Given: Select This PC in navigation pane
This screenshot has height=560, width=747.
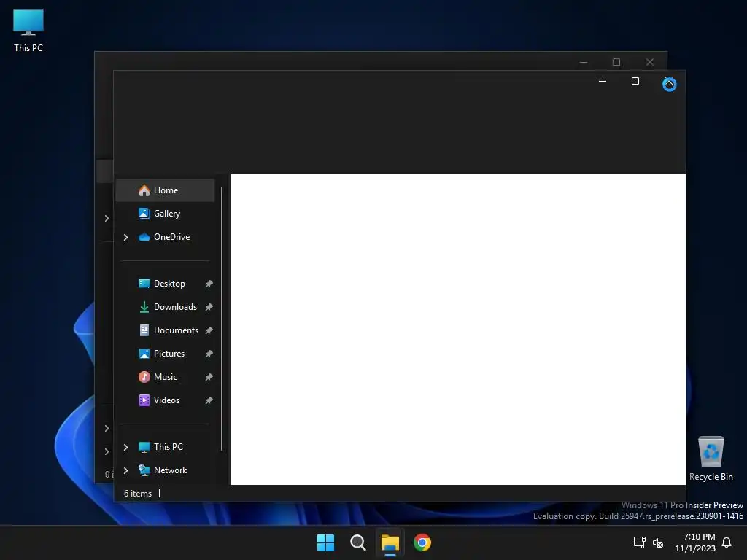Looking at the screenshot, I should (x=166, y=447).
